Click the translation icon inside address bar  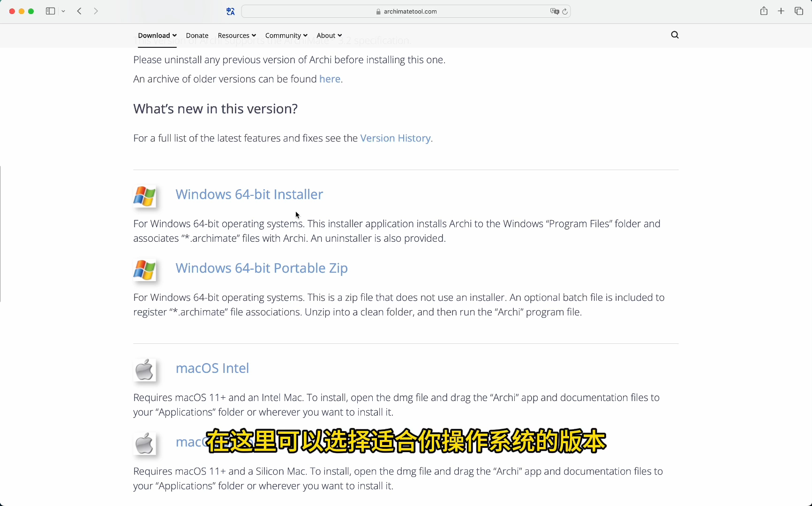(555, 12)
